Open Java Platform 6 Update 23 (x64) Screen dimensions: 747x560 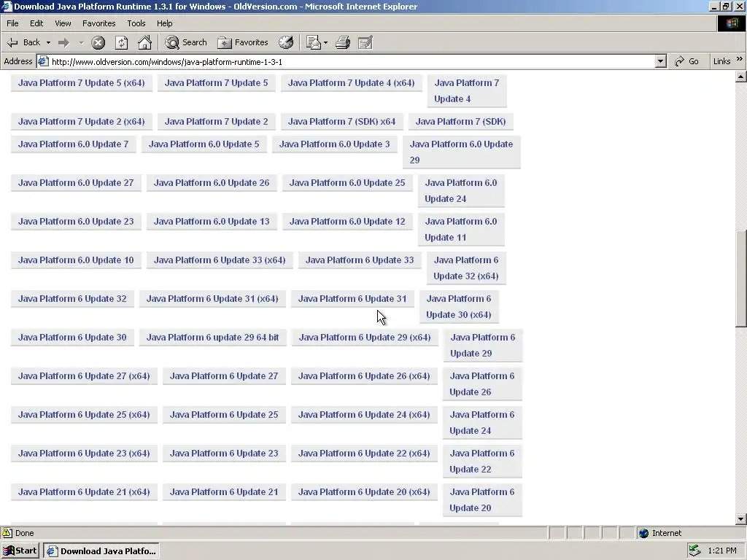84,454
